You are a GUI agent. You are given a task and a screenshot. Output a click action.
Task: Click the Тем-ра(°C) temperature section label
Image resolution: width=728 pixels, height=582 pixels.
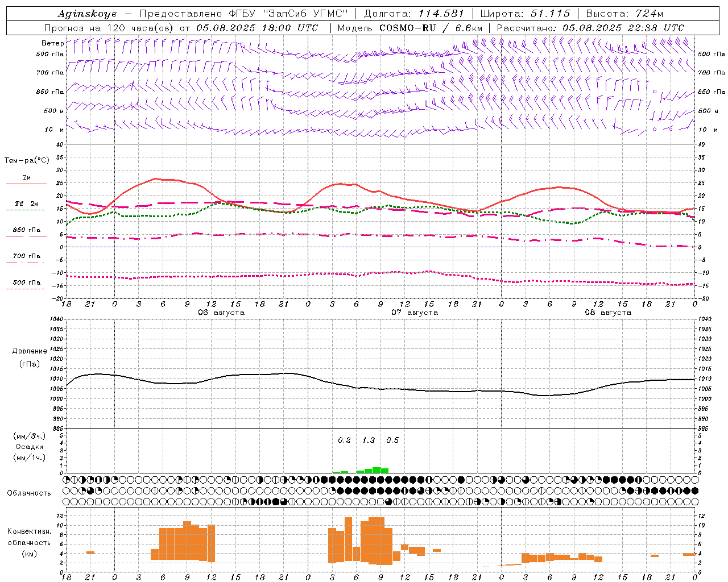pos(27,161)
